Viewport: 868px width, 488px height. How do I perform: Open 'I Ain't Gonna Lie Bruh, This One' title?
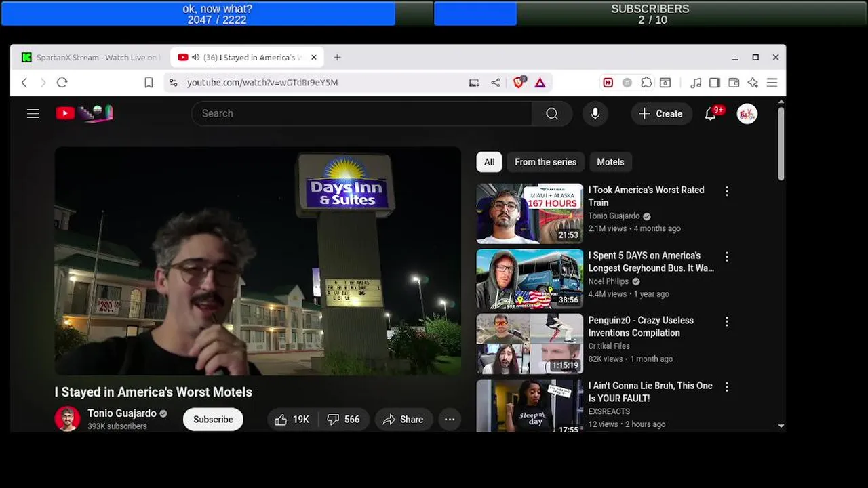pos(650,392)
